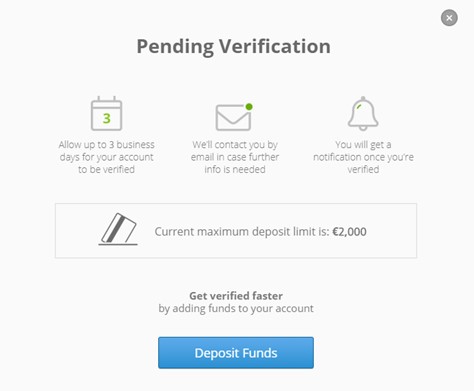Click the 'Get verified faster' text
Image resolution: width=474 pixels, height=391 pixels.
coord(236,296)
